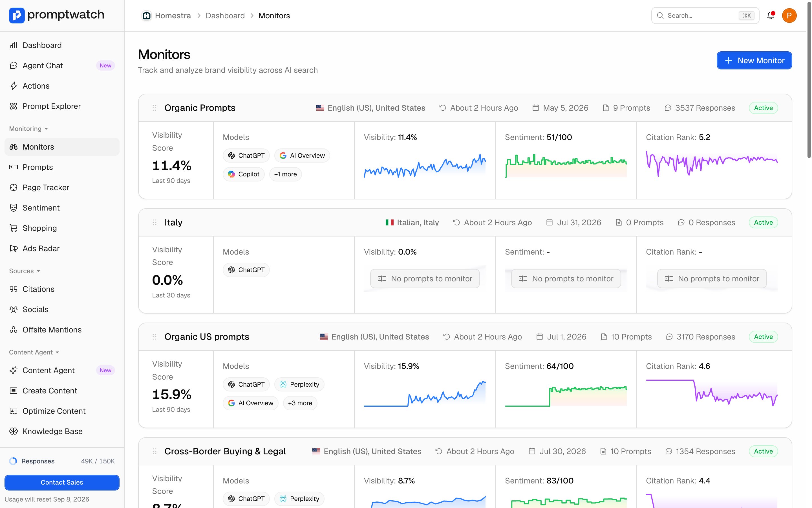Navigate to Knowledge Base
This screenshot has width=812, height=508.
(62, 432)
